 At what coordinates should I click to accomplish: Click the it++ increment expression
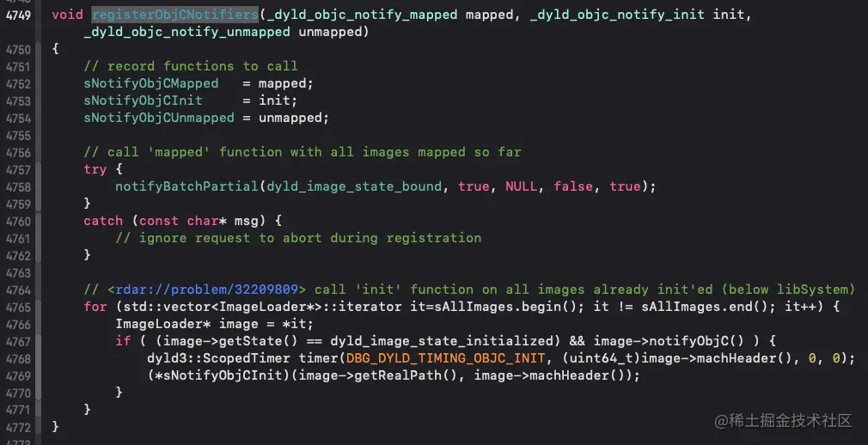[800, 307]
